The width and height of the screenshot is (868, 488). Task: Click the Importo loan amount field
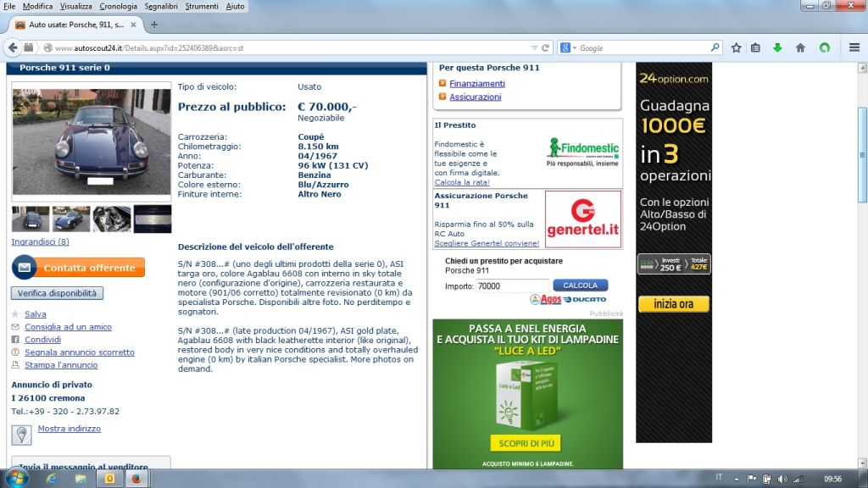tap(512, 286)
